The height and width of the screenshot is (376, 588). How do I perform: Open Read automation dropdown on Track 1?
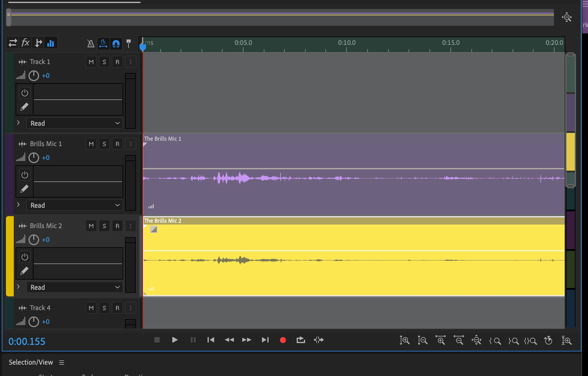point(75,123)
